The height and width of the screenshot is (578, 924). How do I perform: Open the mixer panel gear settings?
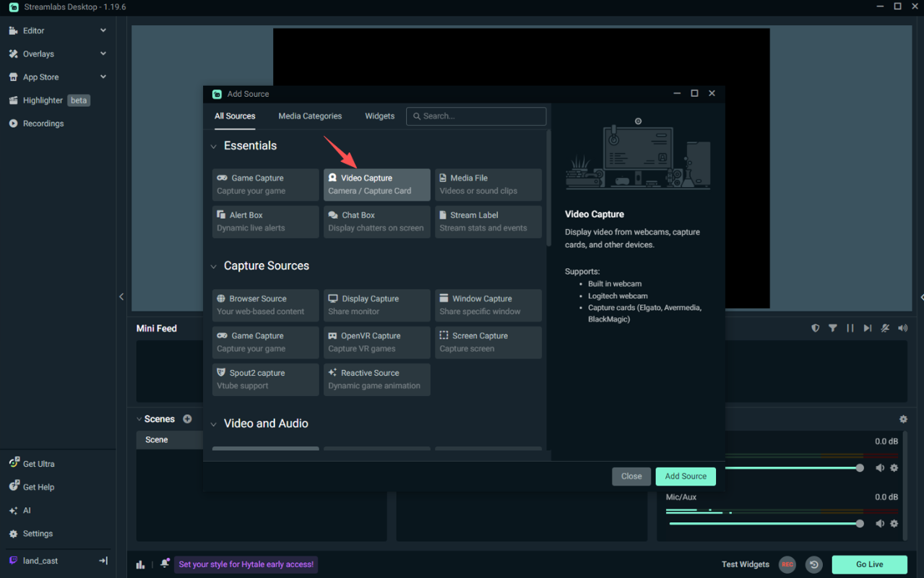[x=903, y=419]
